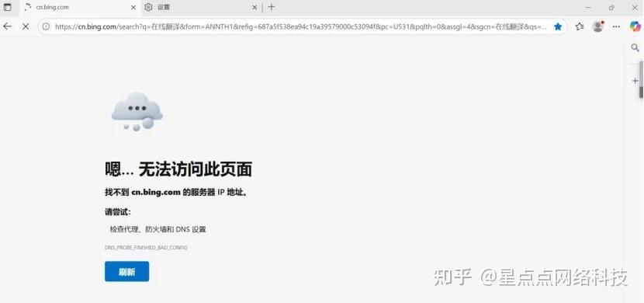Screen dimensions: 644x303
Task: Open the Settings and more menu
Action: click(616, 26)
